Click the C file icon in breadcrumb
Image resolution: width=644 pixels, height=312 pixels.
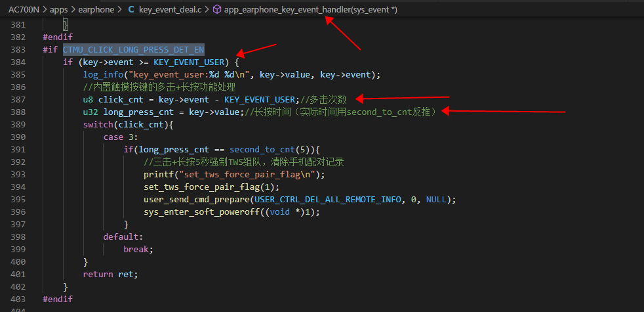(131, 9)
